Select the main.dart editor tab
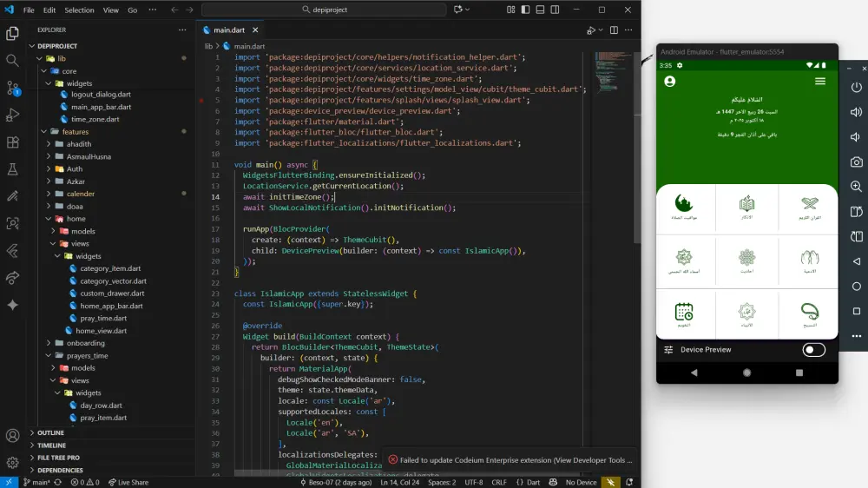This screenshot has width=868, height=488. [x=230, y=30]
